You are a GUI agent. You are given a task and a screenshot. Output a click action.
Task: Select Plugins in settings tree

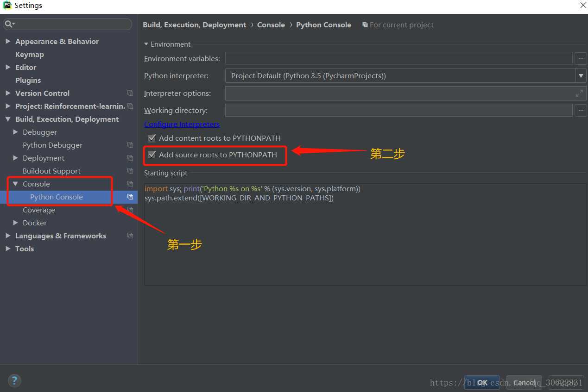[x=28, y=80]
